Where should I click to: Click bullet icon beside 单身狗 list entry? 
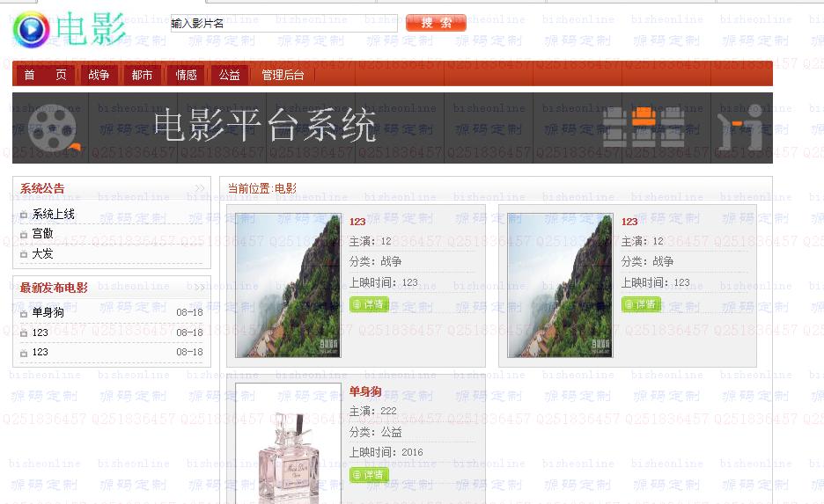(24, 314)
